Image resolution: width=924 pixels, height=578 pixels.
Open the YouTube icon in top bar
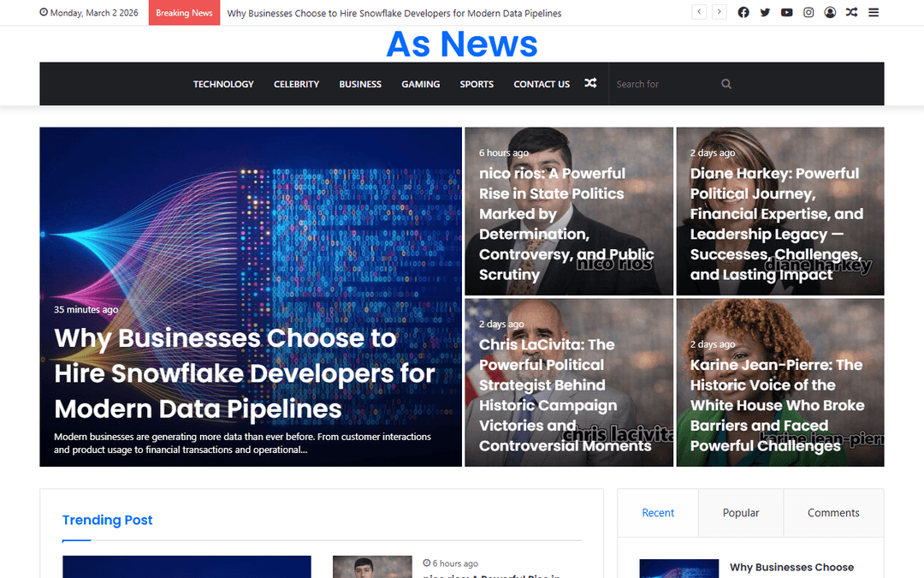[x=787, y=12]
